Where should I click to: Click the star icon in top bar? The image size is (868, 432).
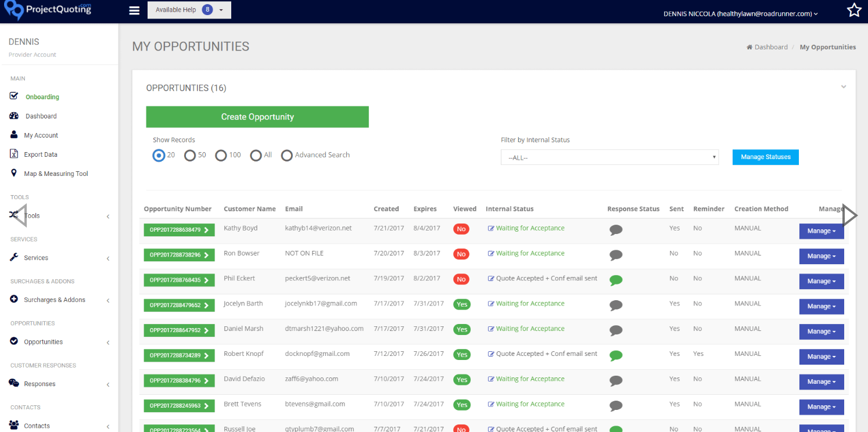pos(853,10)
